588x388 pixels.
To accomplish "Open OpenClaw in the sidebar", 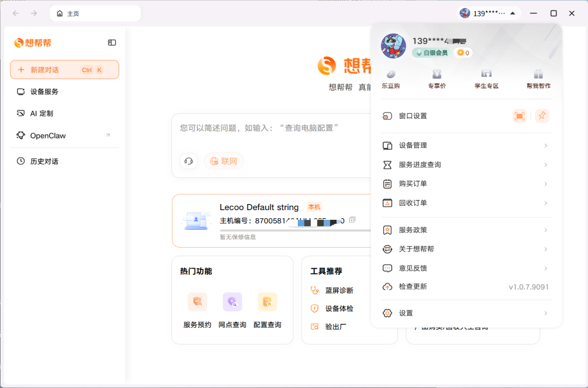I will pos(64,136).
